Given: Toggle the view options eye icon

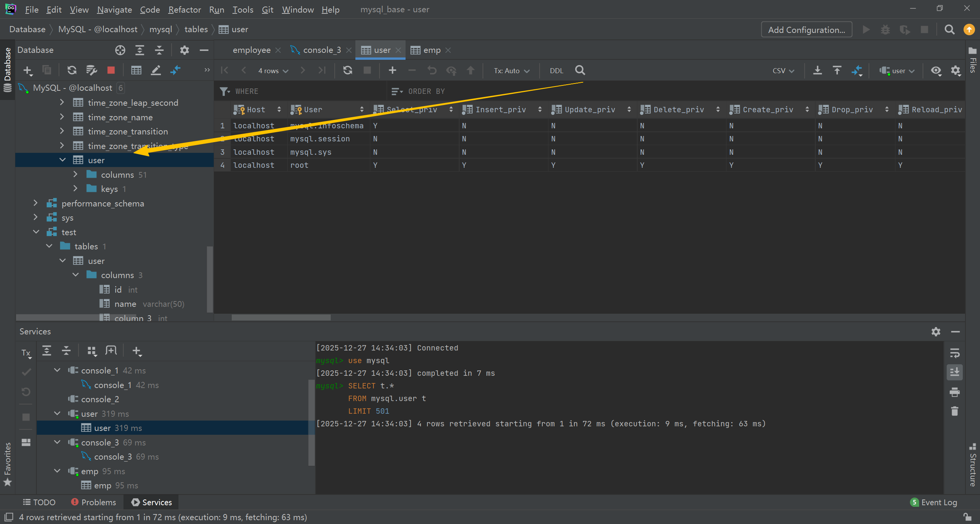Looking at the screenshot, I should (x=936, y=70).
